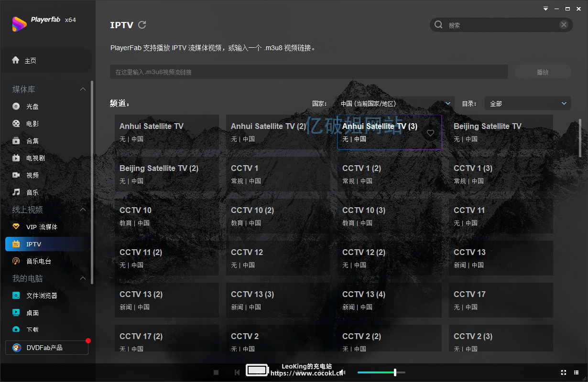Collapse the 我的电脑 section
Image resolution: width=588 pixels, height=382 pixels.
[x=83, y=278]
